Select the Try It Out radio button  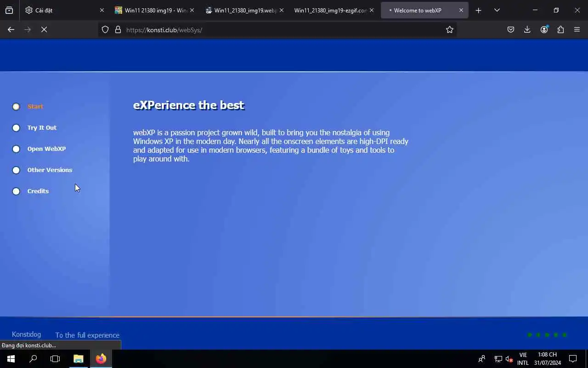pos(16,128)
